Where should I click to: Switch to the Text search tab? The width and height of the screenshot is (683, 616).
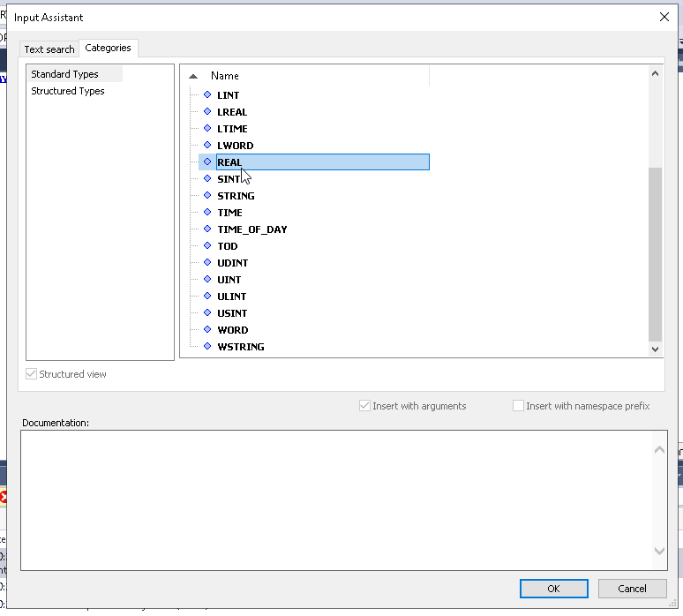point(49,49)
